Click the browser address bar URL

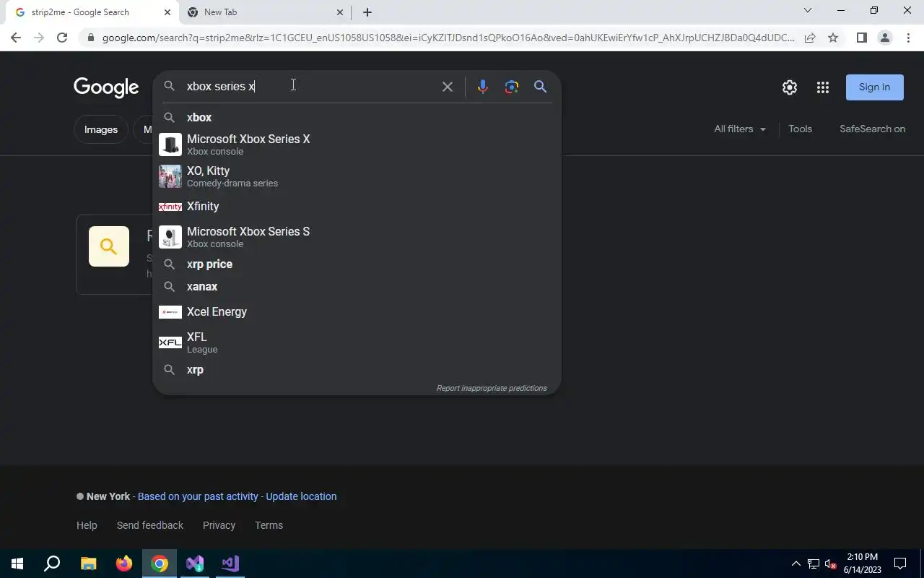pos(448,38)
